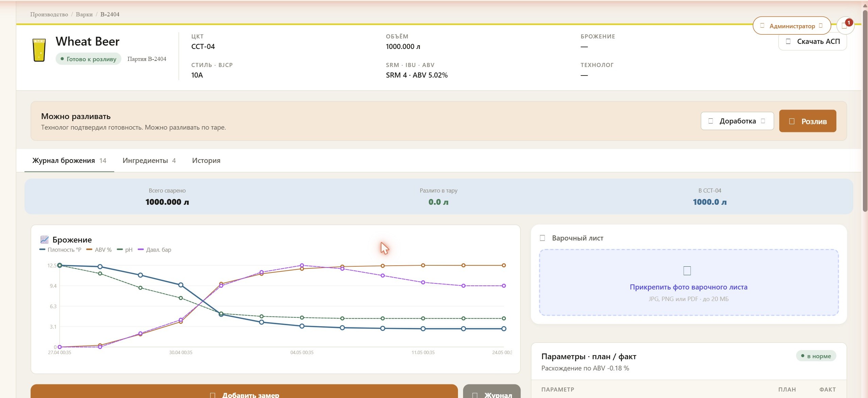Click the 1000.000 л volume value in header
This screenshot has width=868, height=398.
click(x=403, y=47)
